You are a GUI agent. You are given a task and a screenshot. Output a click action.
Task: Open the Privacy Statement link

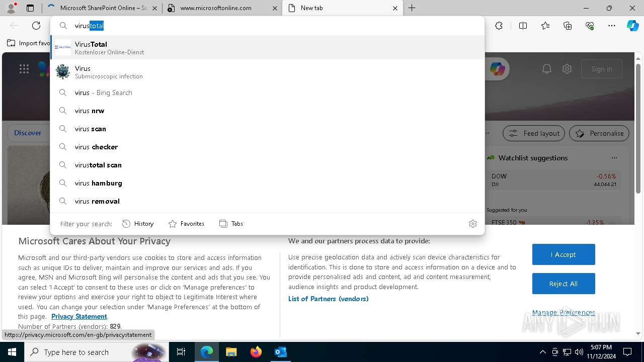(x=79, y=316)
